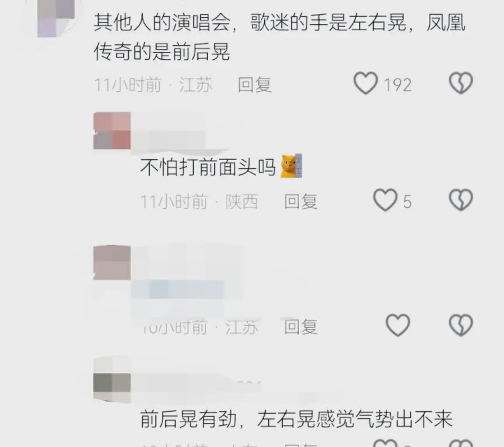Open the comment about 凤凰传奇 concert
504x447 pixels.
coord(280,37)
